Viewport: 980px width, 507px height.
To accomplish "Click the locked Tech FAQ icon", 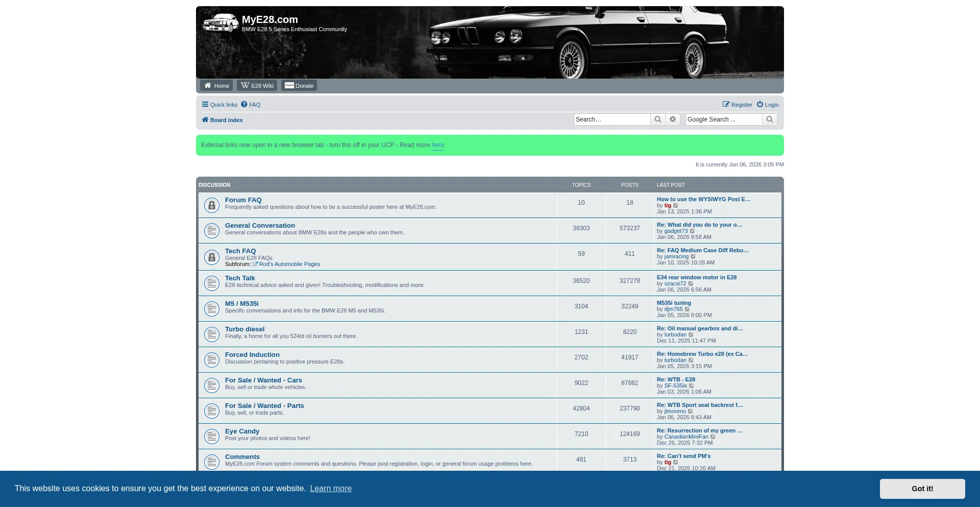I will pyautogui.click(x=212, y=257).
